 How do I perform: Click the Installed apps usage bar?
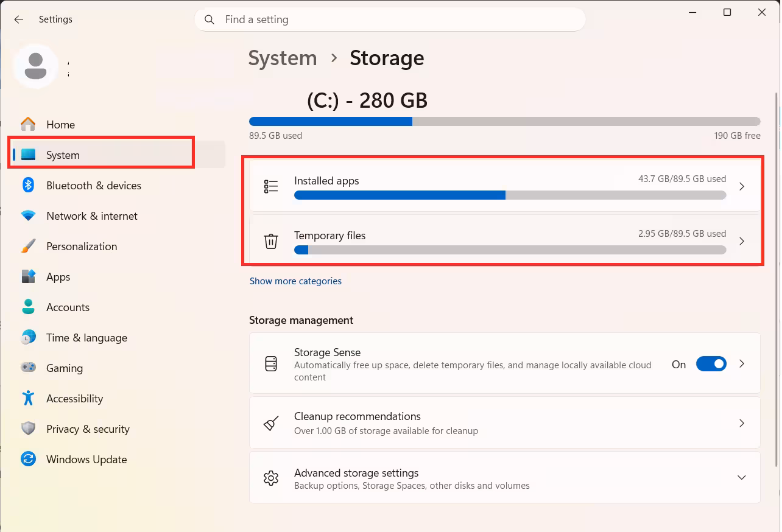pyautogui.click(x=510, y=195)
